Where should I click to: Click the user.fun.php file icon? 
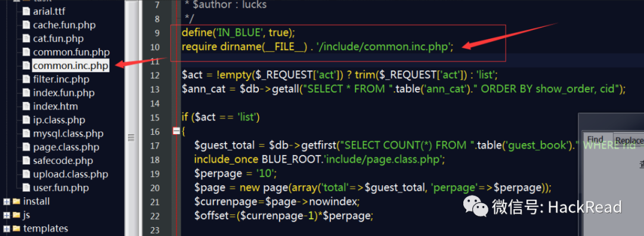coord(26,188)
